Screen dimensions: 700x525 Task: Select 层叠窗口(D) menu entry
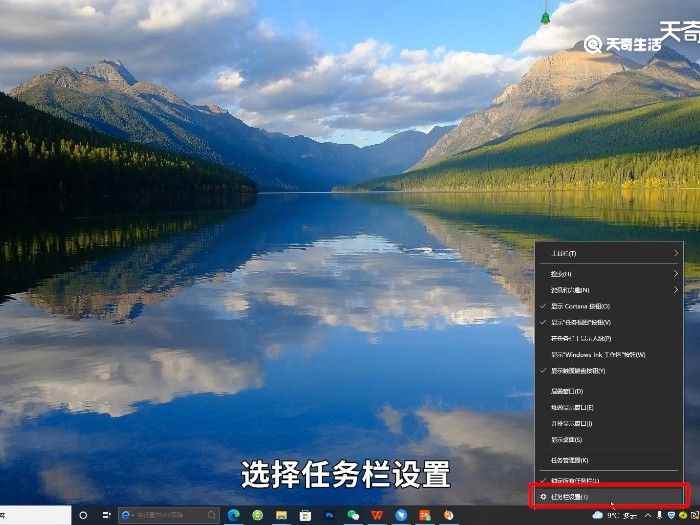609,391
